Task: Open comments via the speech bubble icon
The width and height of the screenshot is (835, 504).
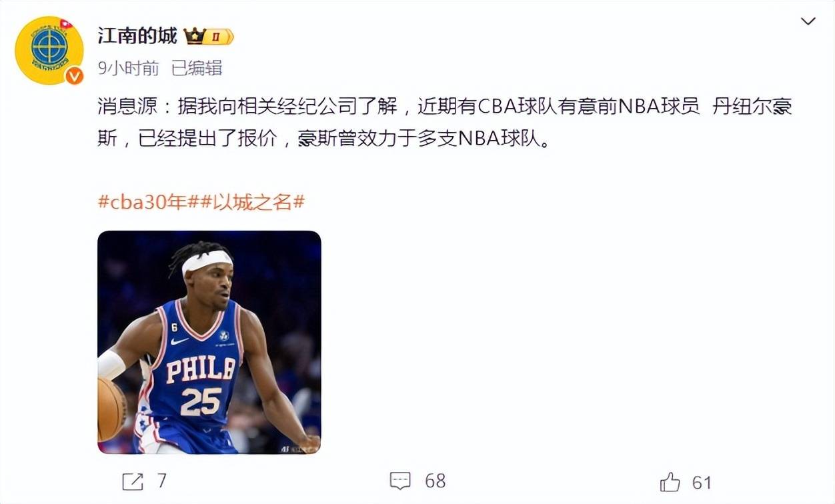Action: (x=400, y=481)
